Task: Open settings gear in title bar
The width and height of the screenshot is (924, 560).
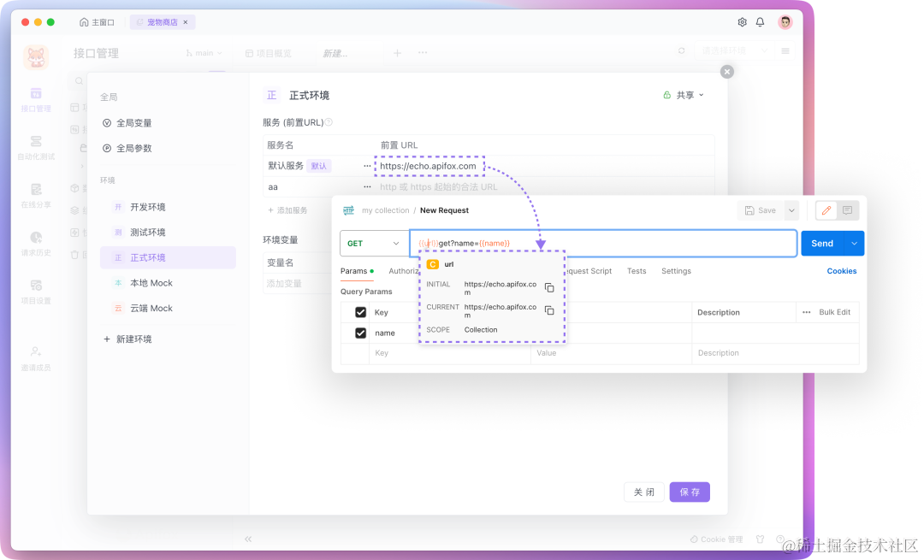Action: point(742,22)
